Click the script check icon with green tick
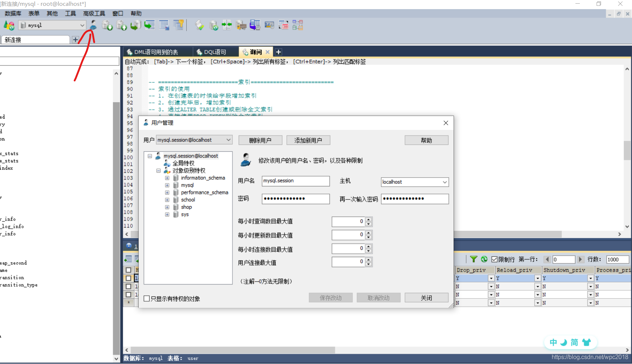This screenshot has height=364, width=632. (x=199, y=25)
